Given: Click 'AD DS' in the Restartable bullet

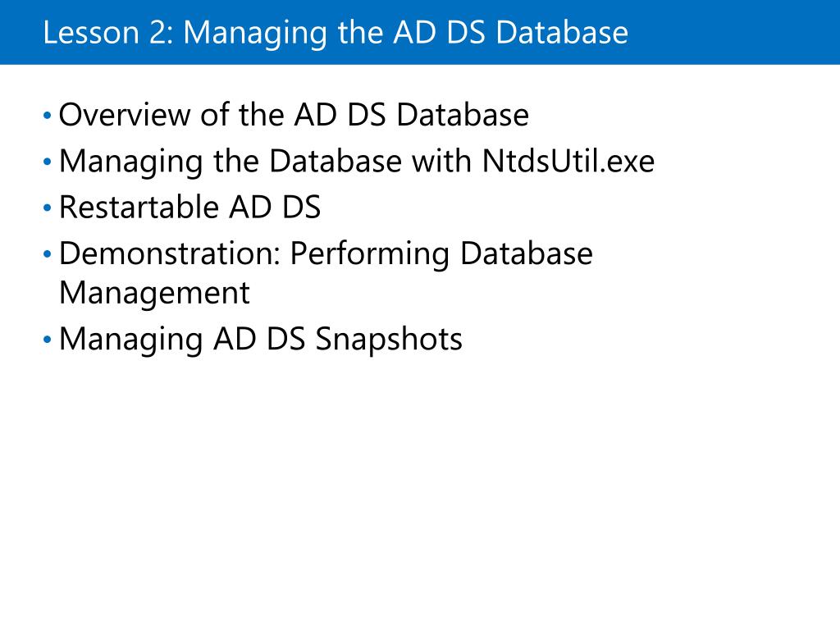Looking at the screenshot, I should click(x=275, y=207).
